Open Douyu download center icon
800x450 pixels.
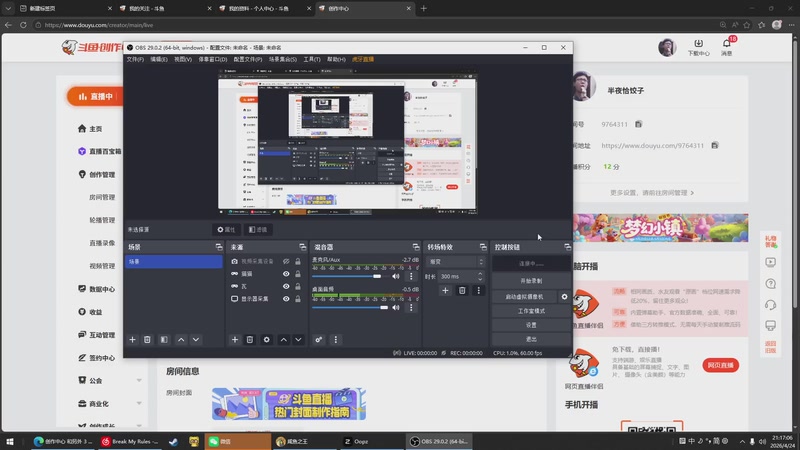click(x=698, y=43)
